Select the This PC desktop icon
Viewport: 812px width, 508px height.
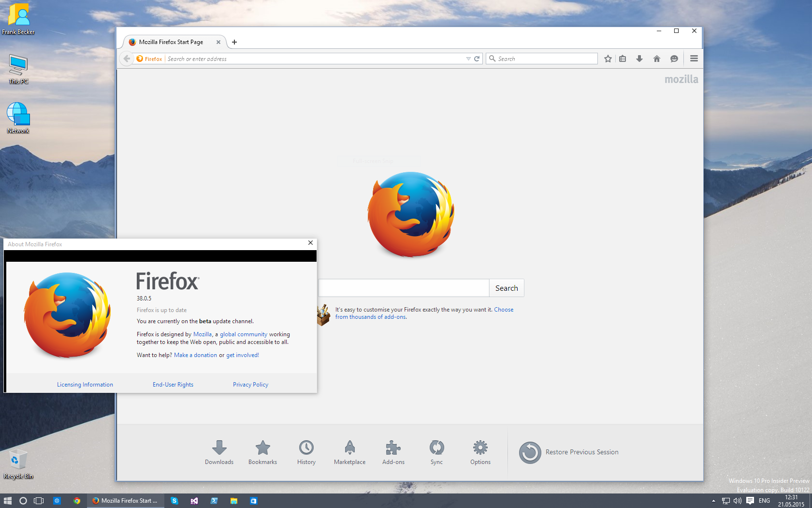tap(18, 69)
